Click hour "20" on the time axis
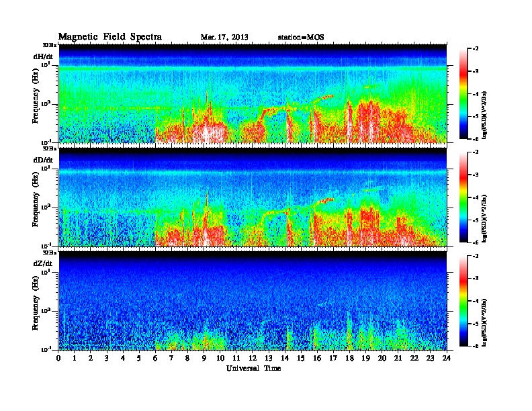 coord(382,359)
